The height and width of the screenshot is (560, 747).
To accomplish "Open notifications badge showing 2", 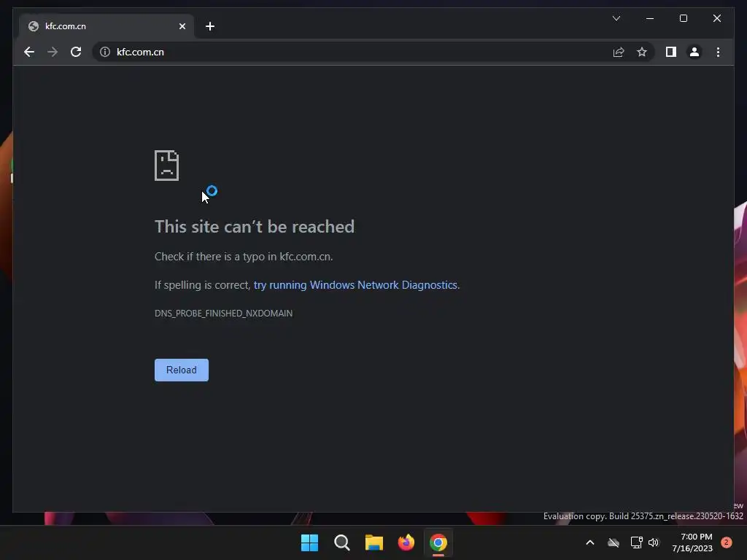I will (727, 542).
